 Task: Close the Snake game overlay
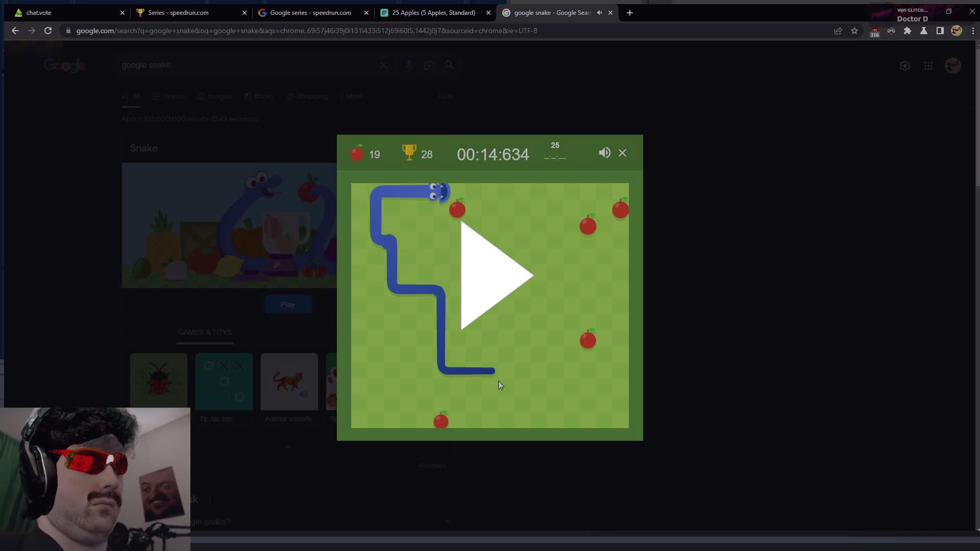(622, 153)
